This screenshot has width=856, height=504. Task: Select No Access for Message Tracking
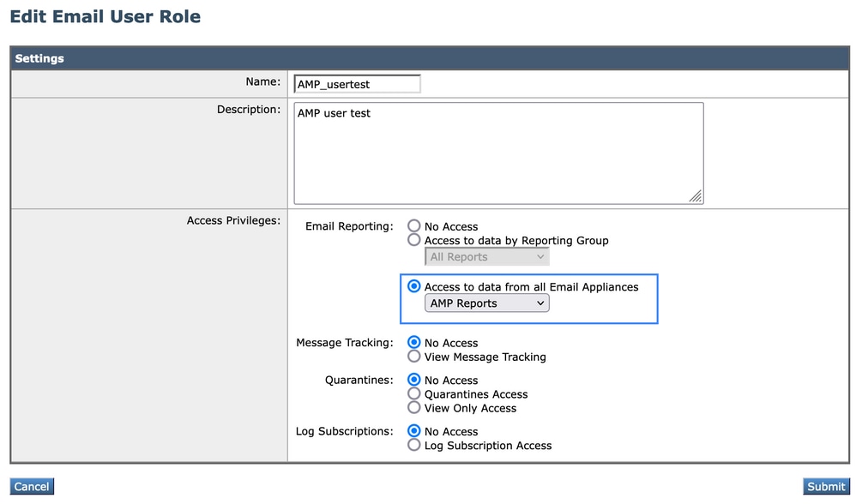pyautogui.click(x=413, y=343)
